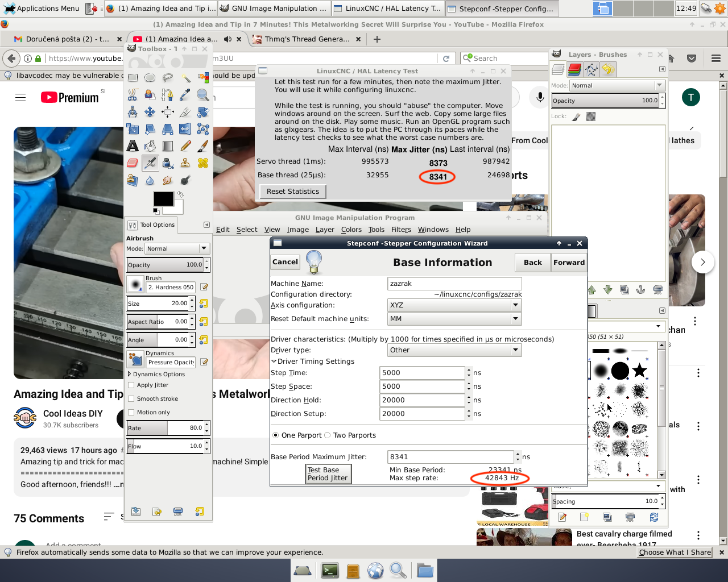Select the Two Parports radio button

[x=328, y=435]
